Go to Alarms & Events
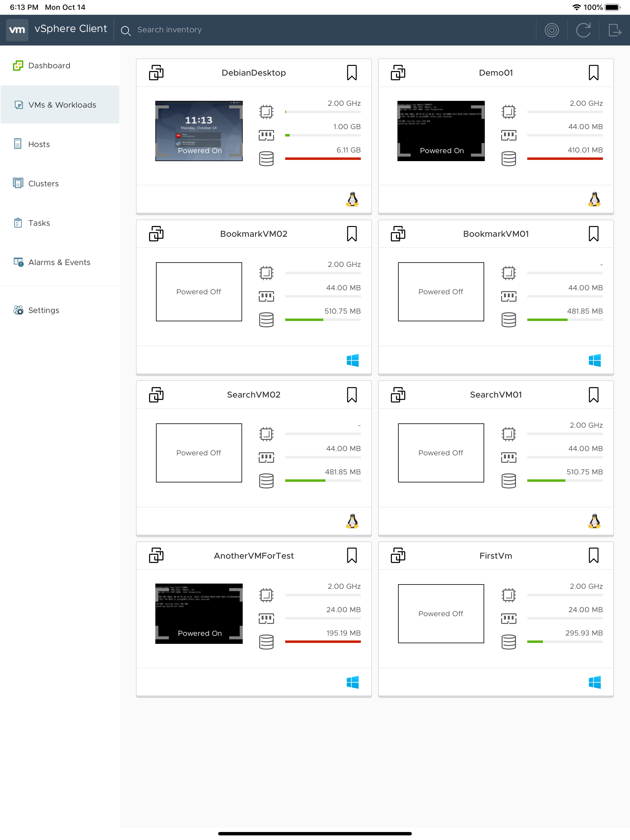The image size is (630, 840). point(59,262)
